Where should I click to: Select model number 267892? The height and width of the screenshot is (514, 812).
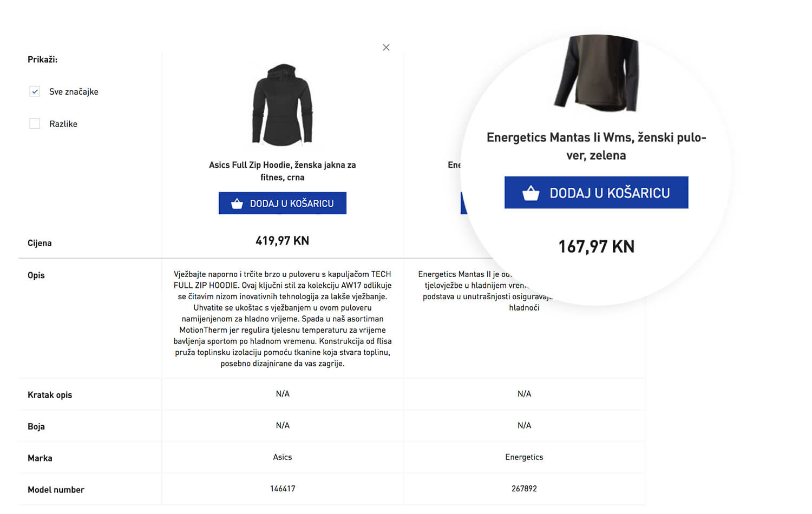pos(524,489)
